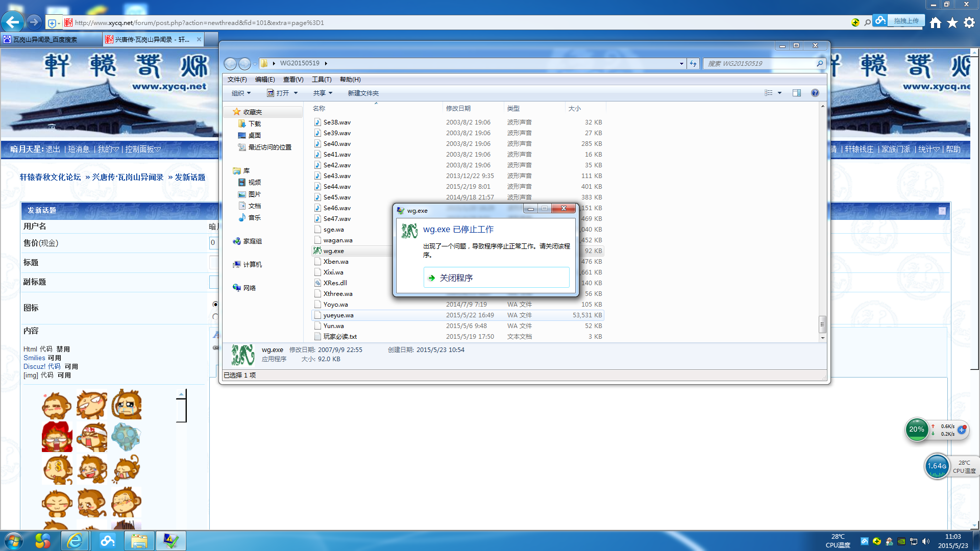Click Explorer refresh arrows button
Viewport: 980px width, 551px height.
pyautogui.click(x=693, y=63)
